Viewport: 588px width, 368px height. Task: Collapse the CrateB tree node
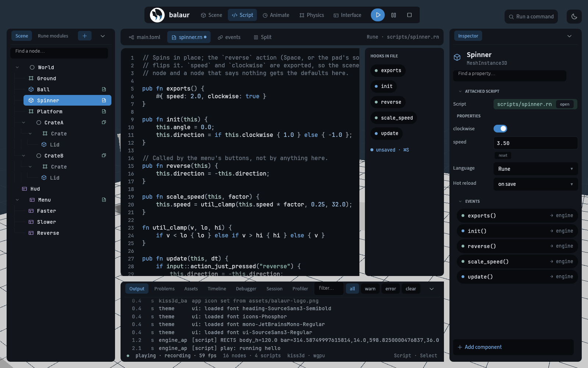[24, 156]
